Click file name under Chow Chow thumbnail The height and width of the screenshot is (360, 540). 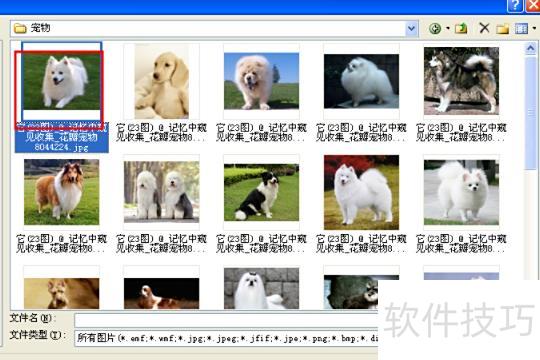[261, 133]
